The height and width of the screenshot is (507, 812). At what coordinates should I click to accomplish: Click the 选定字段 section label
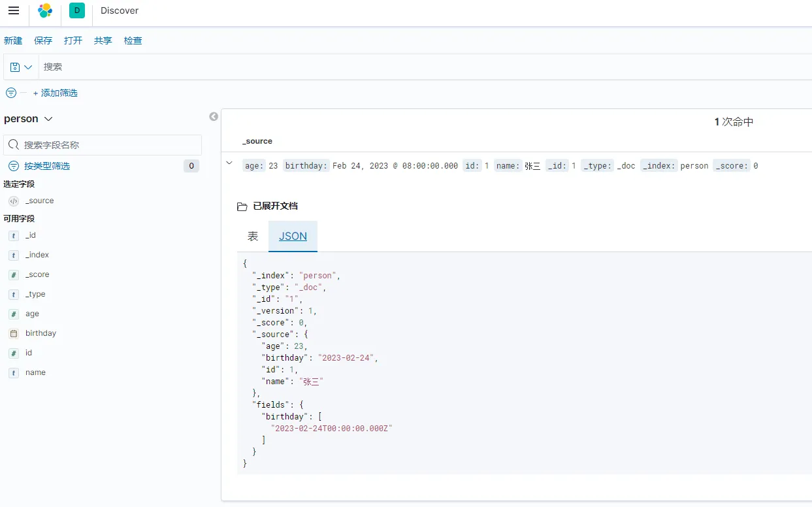coord(19,184)
